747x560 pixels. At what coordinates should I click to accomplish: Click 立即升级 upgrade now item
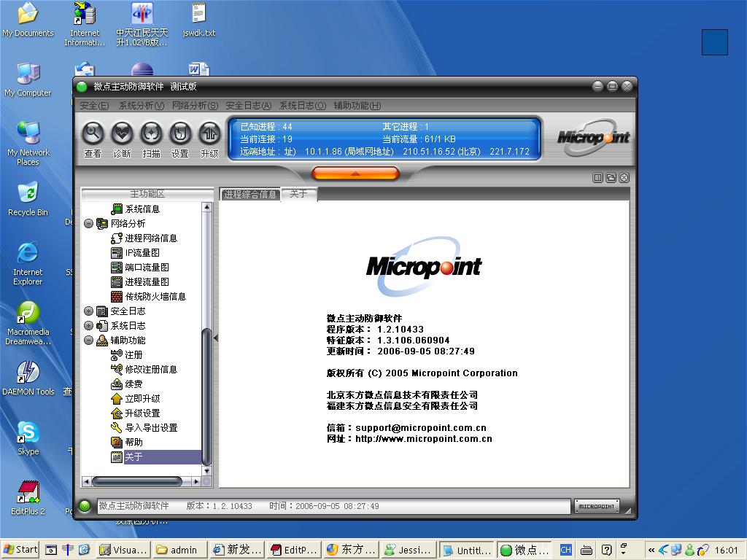(x=135, y=399)
